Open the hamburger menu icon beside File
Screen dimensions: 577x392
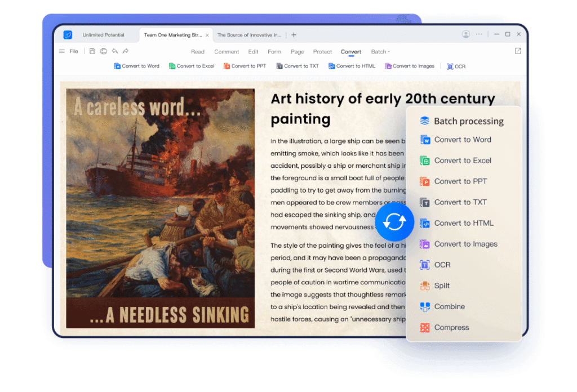click(x=62, y=51)
